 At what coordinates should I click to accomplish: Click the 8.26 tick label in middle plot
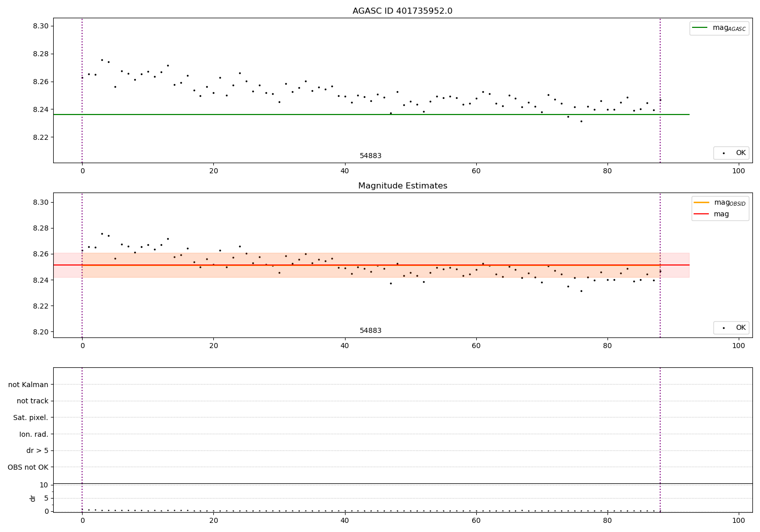pos(40,254)
